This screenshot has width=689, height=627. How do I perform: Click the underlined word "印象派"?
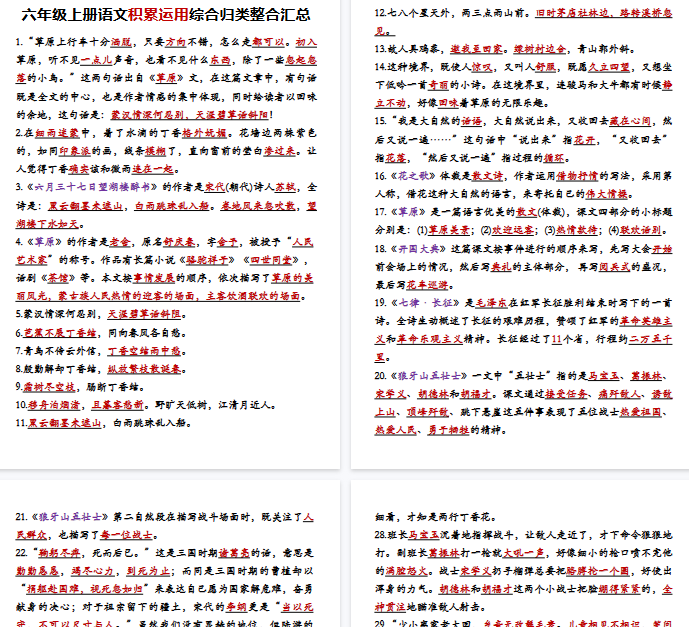(x=75, y=151)
